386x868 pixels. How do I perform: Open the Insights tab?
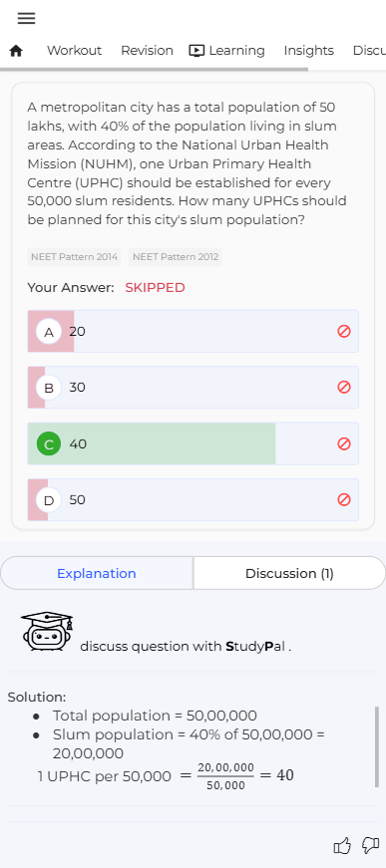pos(308,51)
